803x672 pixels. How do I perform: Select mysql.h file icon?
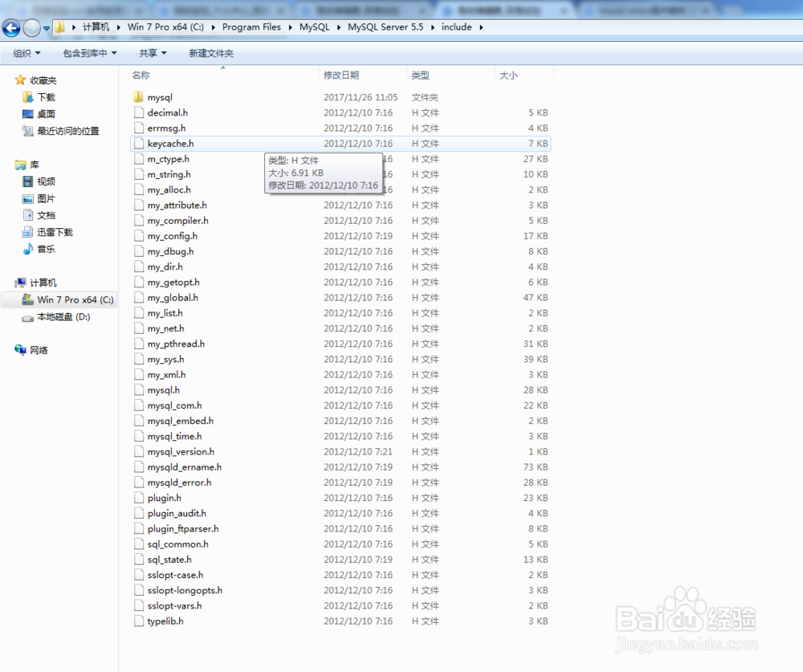pos(138,389)
